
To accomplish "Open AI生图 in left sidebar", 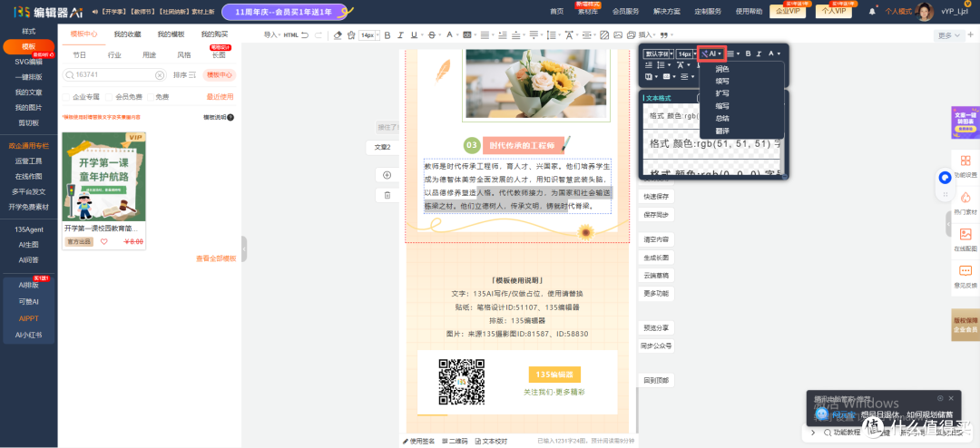I will (x=29, y=244).
